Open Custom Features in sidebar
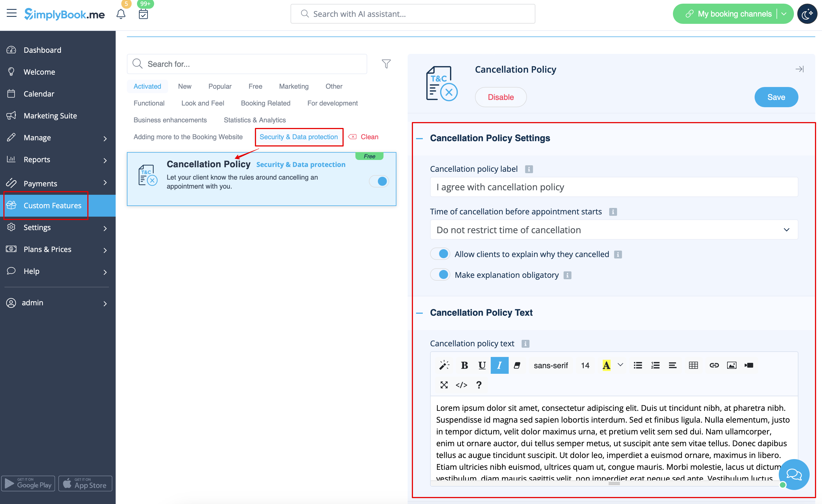 click(x=58, y=205)
